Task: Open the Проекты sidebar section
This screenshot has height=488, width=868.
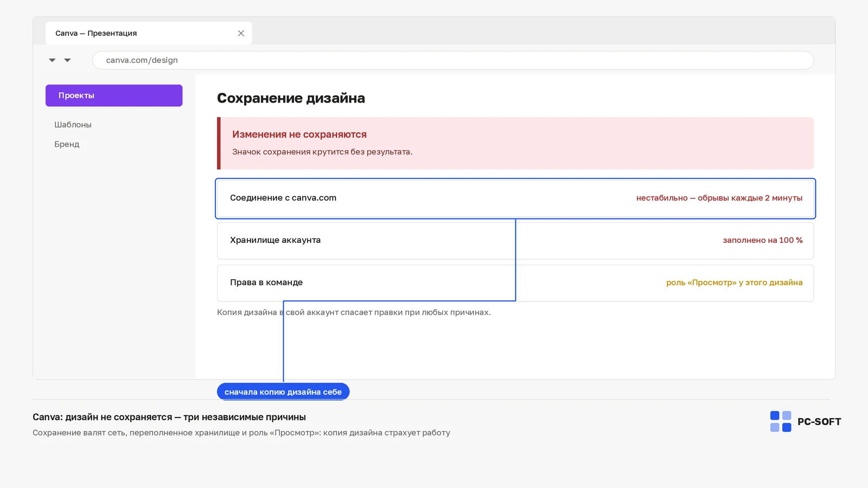Action: click(114, 95)
